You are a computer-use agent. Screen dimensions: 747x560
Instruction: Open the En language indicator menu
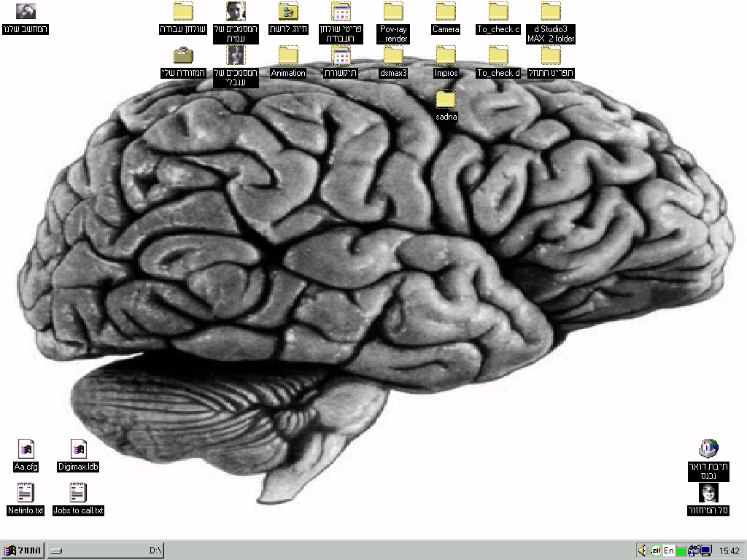pyautogui.click(x=668, y=551)
